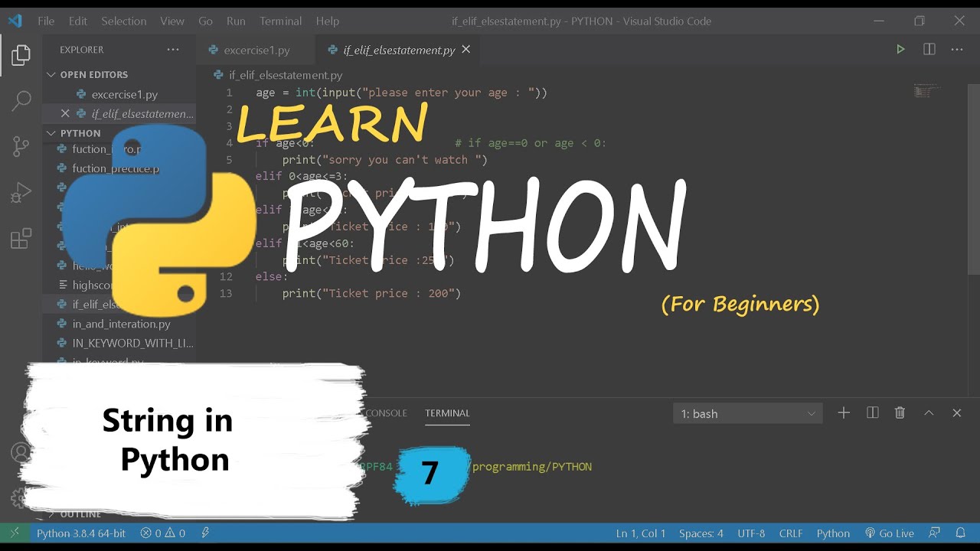Close the terminal panel
The height and width of the screenshot is (551, 980).
pos(956,412)
